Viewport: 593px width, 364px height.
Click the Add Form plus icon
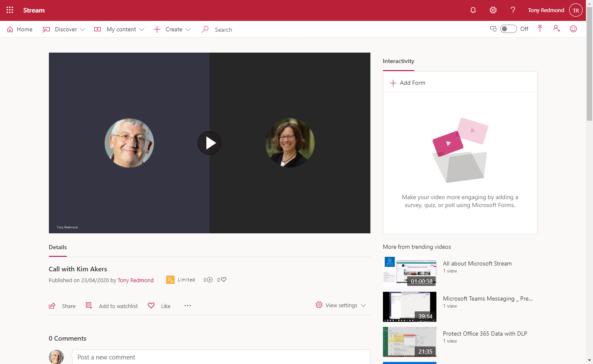pos(393,83)
